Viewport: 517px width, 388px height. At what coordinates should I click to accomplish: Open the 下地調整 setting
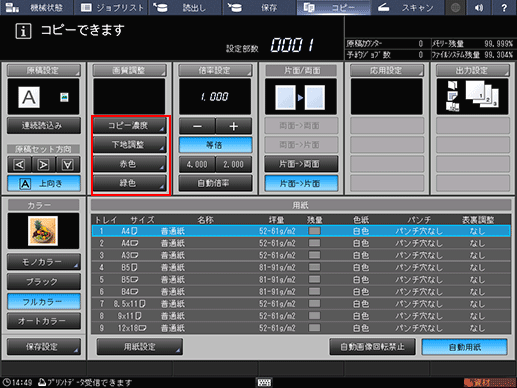(x=129, y=145)
